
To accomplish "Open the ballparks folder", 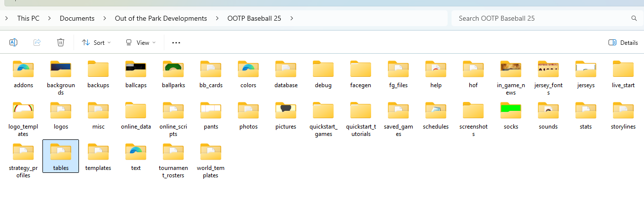I will [173, 74].
